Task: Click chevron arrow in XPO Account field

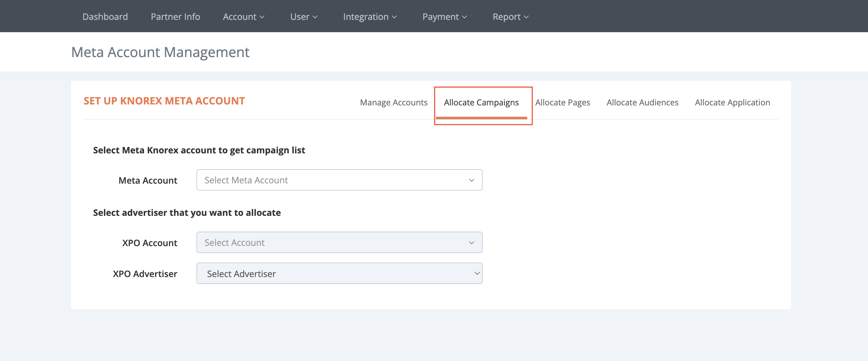Action: coord(471,243)
